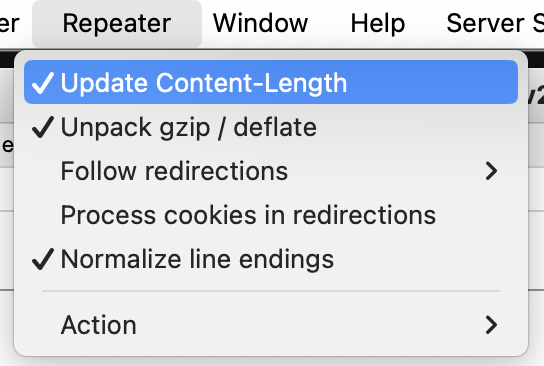
Task: Close the open Repeater menu via its title
Action: coord(117,24)
